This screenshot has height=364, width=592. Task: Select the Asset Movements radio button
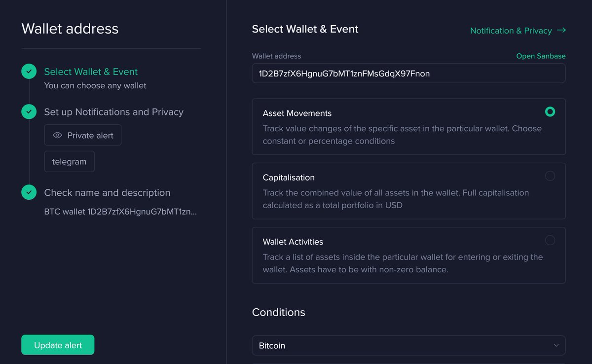pyautogui.click(x=550, y=111)
